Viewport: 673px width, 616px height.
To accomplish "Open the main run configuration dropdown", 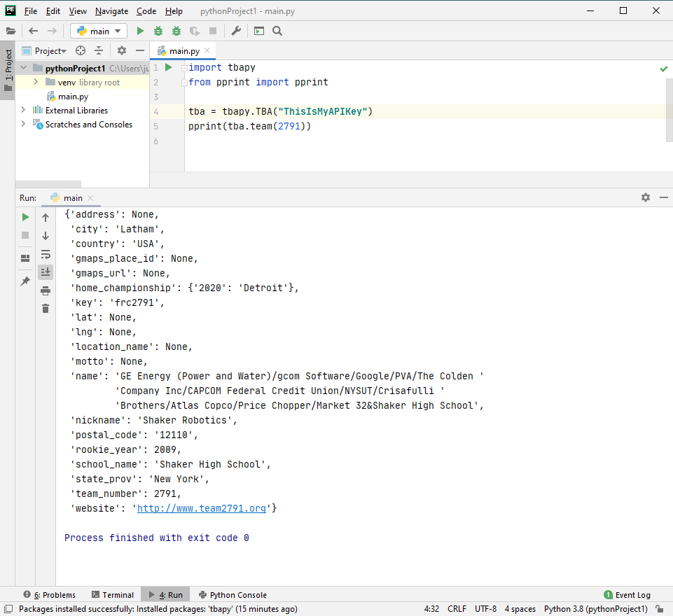I will click(99, 31).
